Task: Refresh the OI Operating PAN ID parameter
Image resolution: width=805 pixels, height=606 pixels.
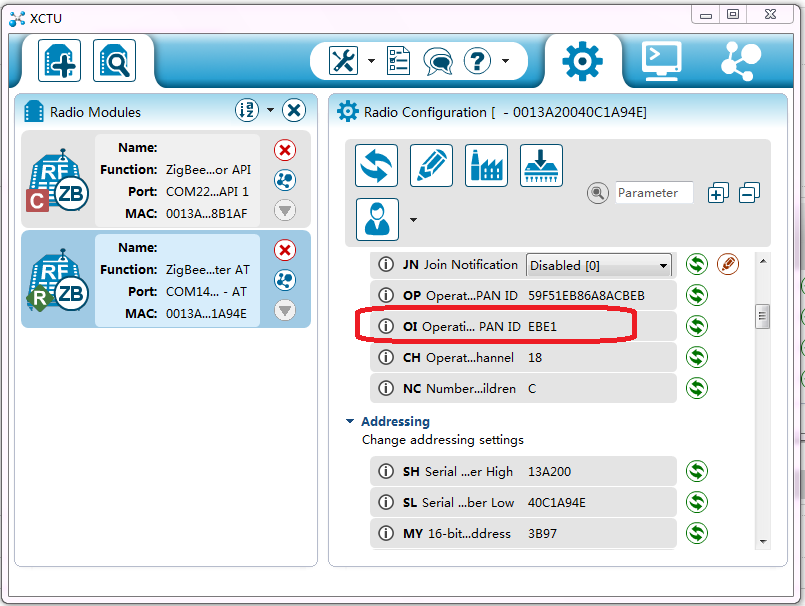Action: 696,325
